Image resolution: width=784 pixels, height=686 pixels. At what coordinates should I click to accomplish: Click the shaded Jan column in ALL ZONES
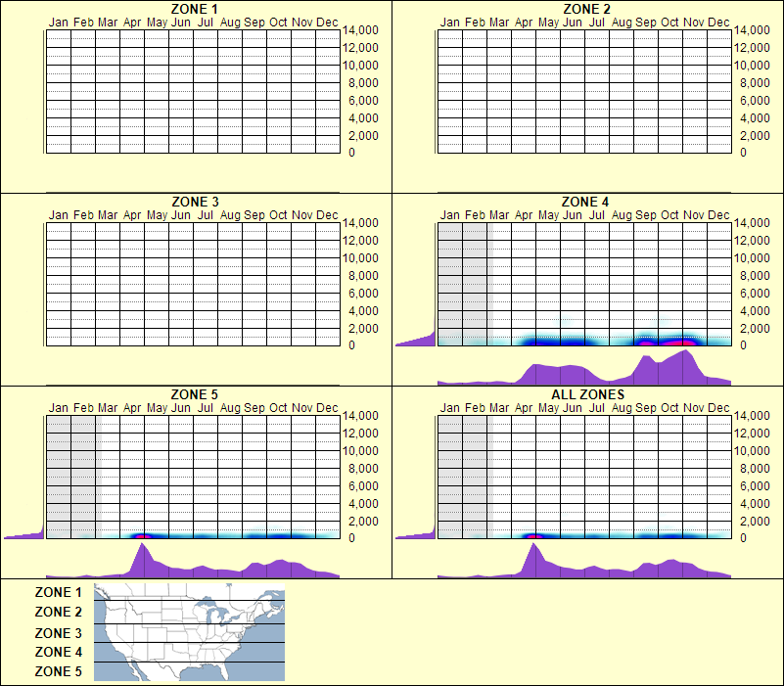pyautogui.click(x=450, y=480)
